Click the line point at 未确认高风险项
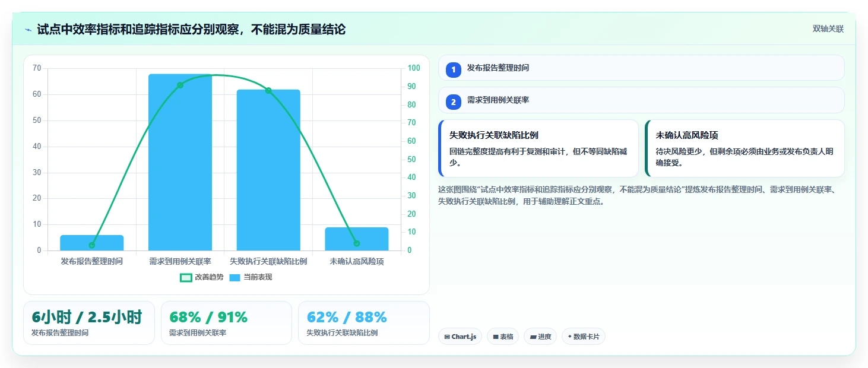The image size is (868, 368). pyautogui.click(x=357, y=243)
